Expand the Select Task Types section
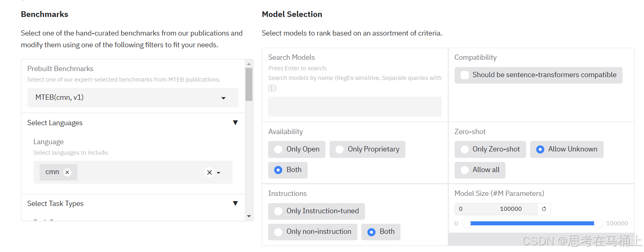 (235, 204)
